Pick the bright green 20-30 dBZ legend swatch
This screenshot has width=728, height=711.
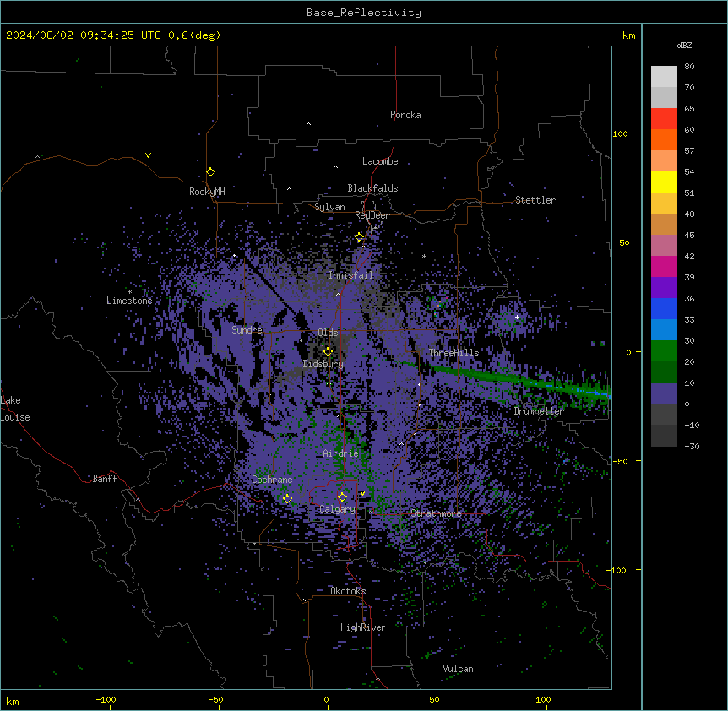click(664, 351)
